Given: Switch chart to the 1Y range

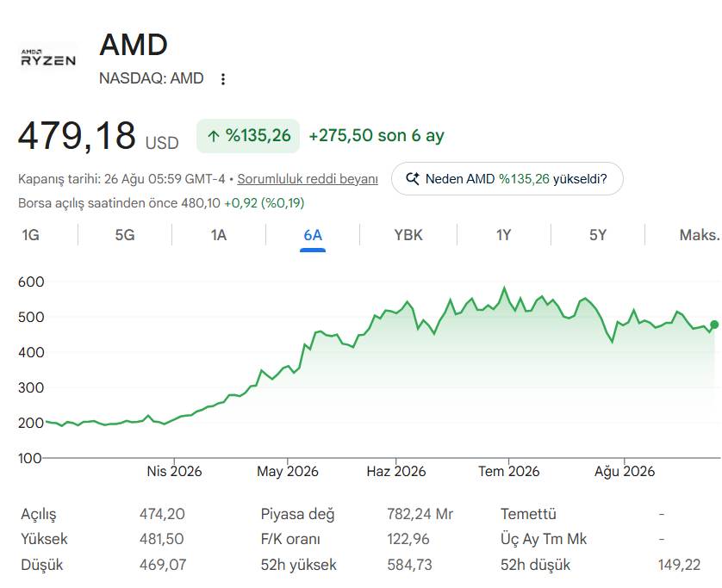Looking at the screenshot, I should point(504,235).
